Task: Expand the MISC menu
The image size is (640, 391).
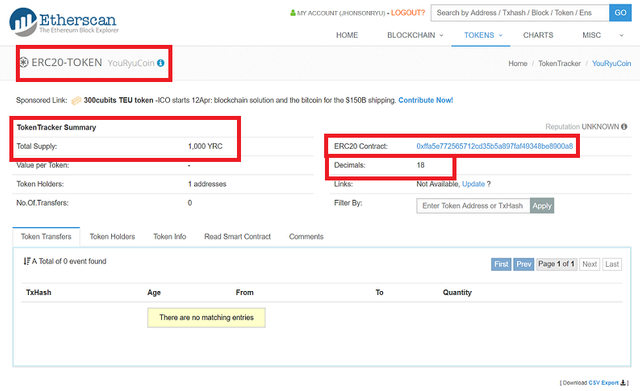Action: [x=603, y=35]
